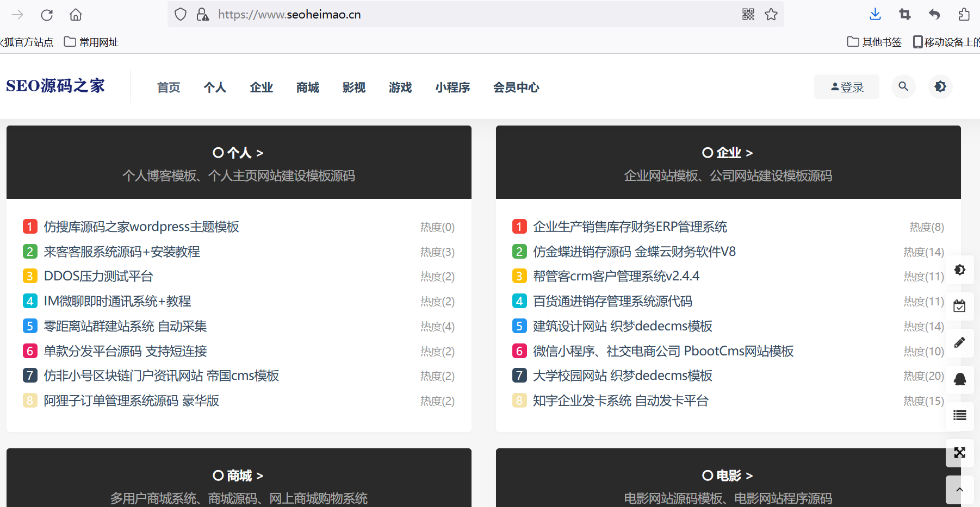Open the 企业 navigation item
Screen dimensions: 980x507
click(x=261, y=87)
